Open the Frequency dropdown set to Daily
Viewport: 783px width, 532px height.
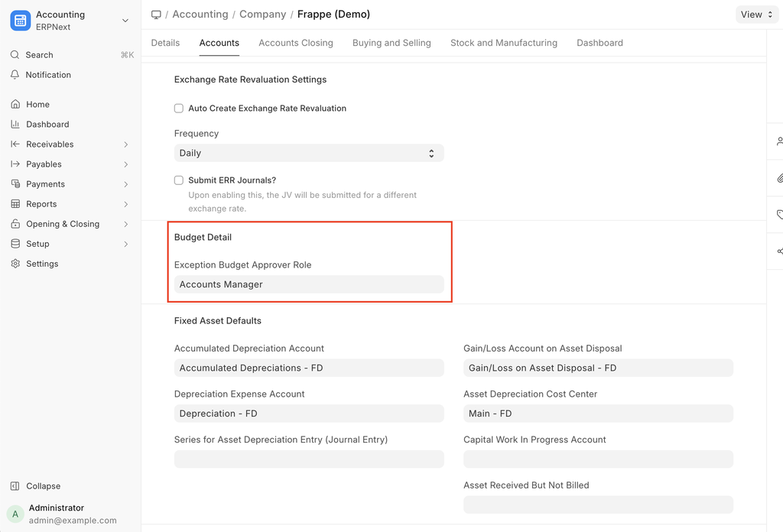(309, 153)
